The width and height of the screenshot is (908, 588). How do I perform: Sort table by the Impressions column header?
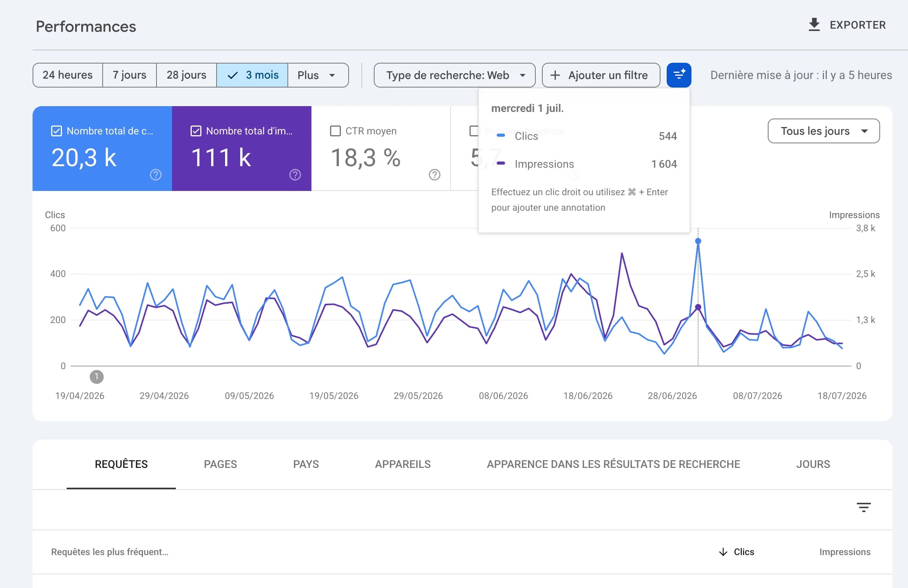click(x=844, y=552)
